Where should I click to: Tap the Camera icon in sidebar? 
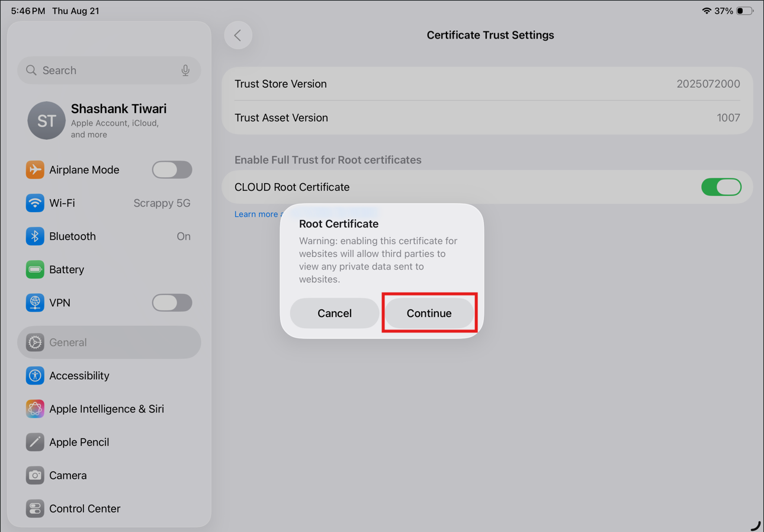pos(35,475)
